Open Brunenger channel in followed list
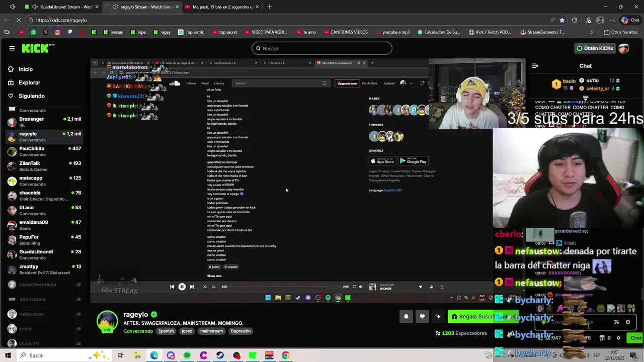This screenshot has height=362, width=644. (44, 122)
